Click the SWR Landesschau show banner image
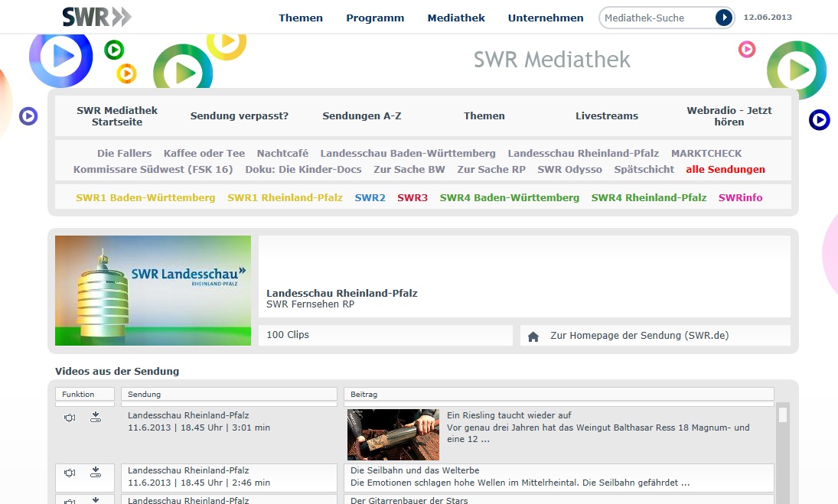838x504 pixels. (x=153, y=291)
